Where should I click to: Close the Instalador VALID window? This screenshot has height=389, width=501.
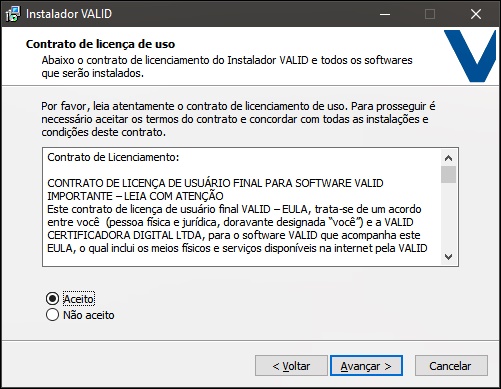[476, 14]
